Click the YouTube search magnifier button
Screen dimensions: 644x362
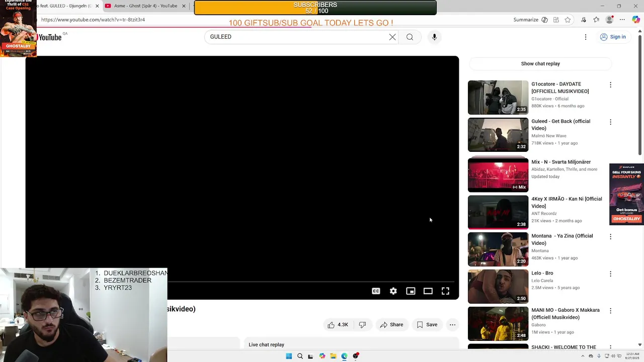pyautogui.click(x=410, y=37)
